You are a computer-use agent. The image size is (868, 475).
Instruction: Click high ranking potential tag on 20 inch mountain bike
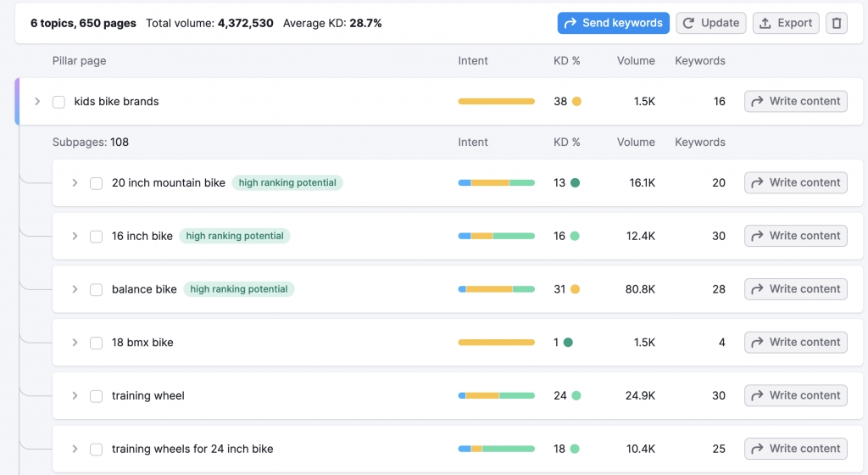[287, 182]
